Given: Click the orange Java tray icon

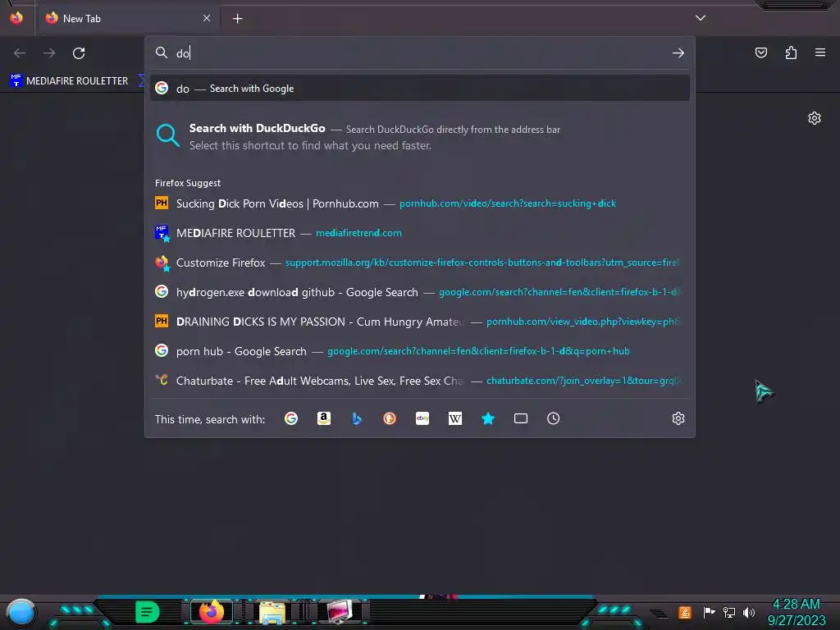Looking at the screenshot, I should [x=685, y=612].
